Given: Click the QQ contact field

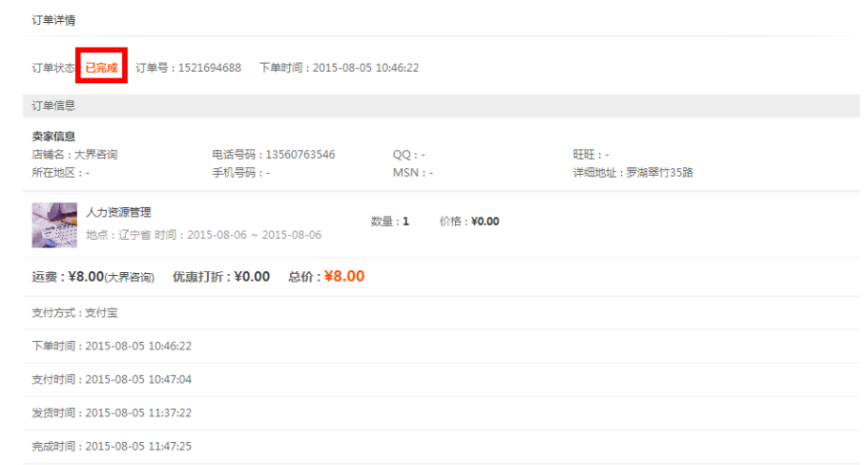Looking at the screenshot, I should pos(408,154).
